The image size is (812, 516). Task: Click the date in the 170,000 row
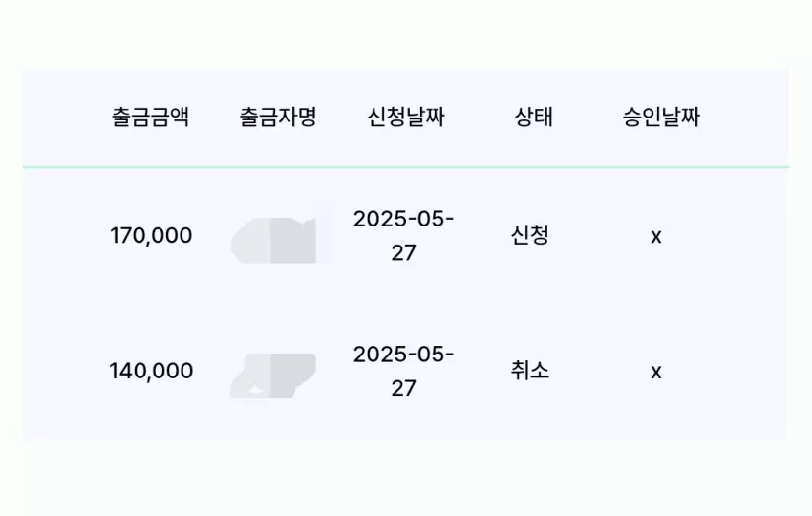coord(403,236)
